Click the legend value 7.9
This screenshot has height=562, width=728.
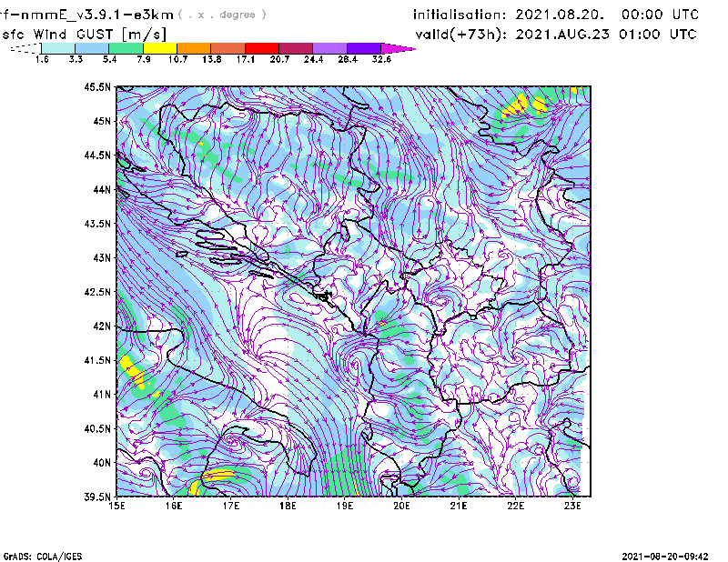144,59
